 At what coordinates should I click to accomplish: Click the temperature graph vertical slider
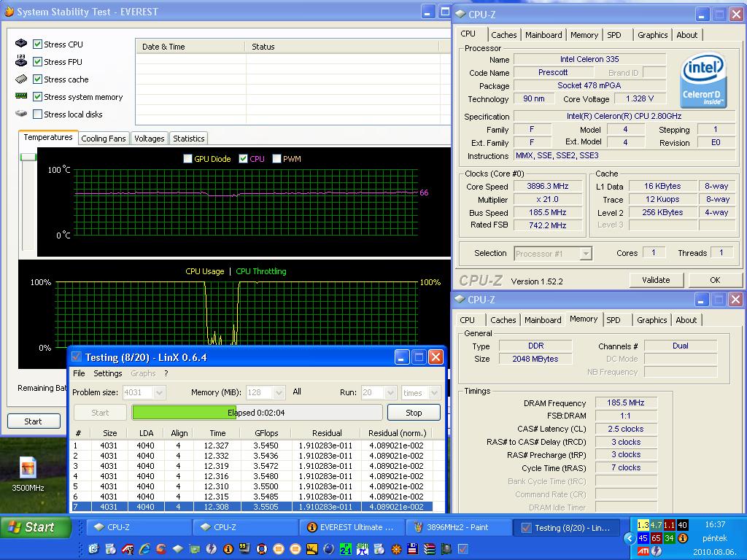[x=28, y=157]
